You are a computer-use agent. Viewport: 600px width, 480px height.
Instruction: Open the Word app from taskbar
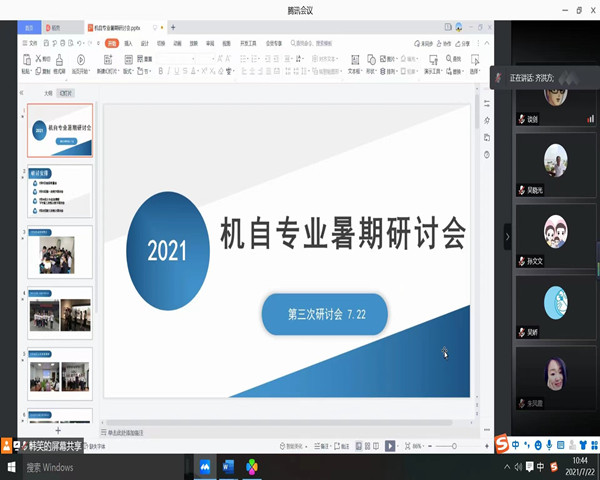pos(227,467)
